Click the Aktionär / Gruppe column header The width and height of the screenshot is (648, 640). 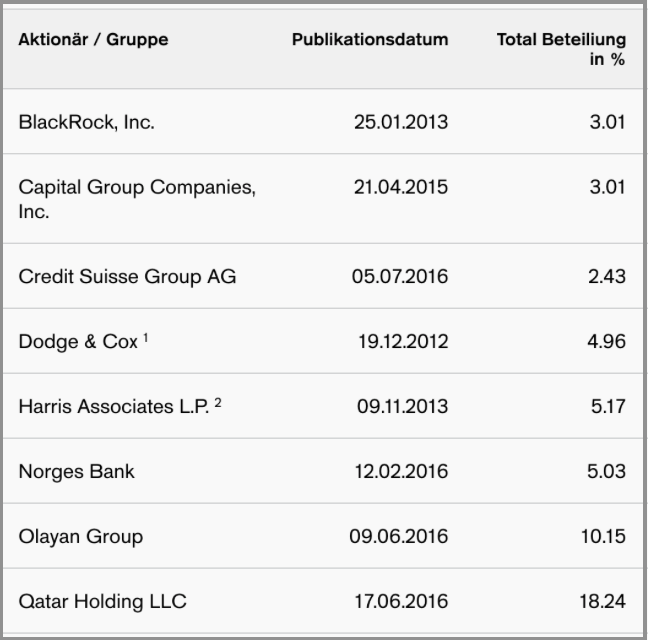pos(93,40)
